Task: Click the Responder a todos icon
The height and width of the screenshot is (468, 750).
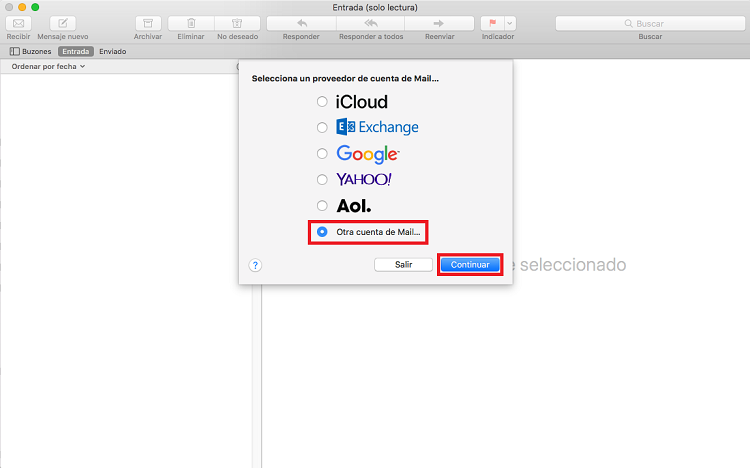Action: click(x=371, y=23)
